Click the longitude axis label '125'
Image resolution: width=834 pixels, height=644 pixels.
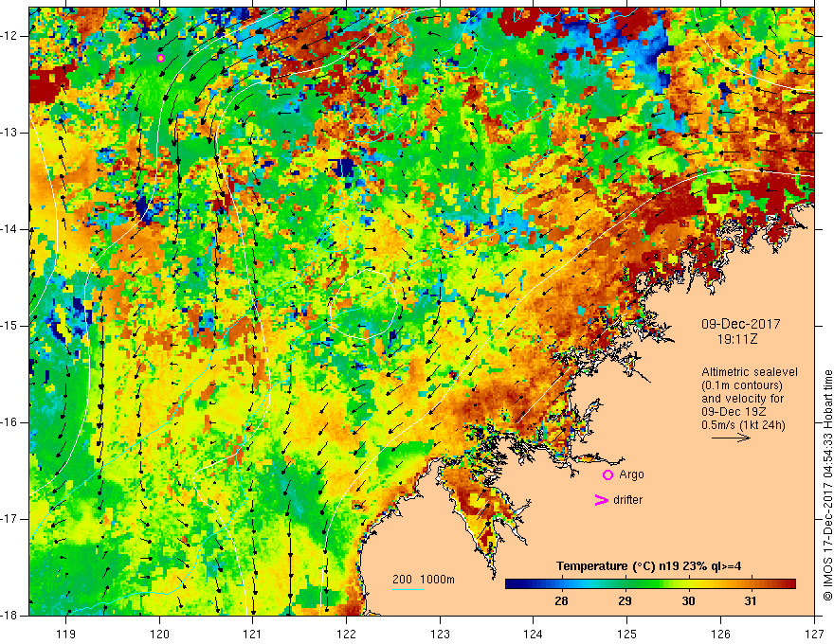coord(627,634)
